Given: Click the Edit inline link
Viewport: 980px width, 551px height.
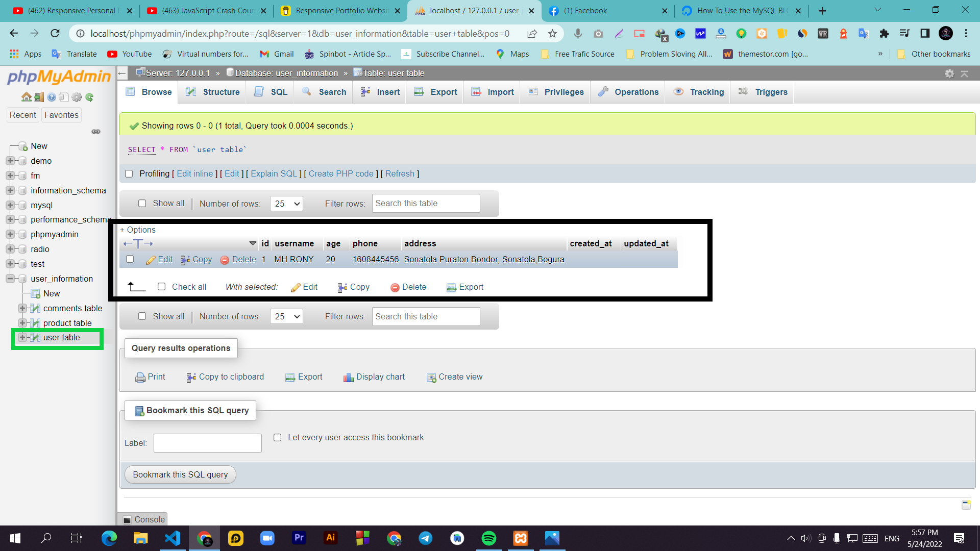Looking at the screenshot, I should coord(194,174).
